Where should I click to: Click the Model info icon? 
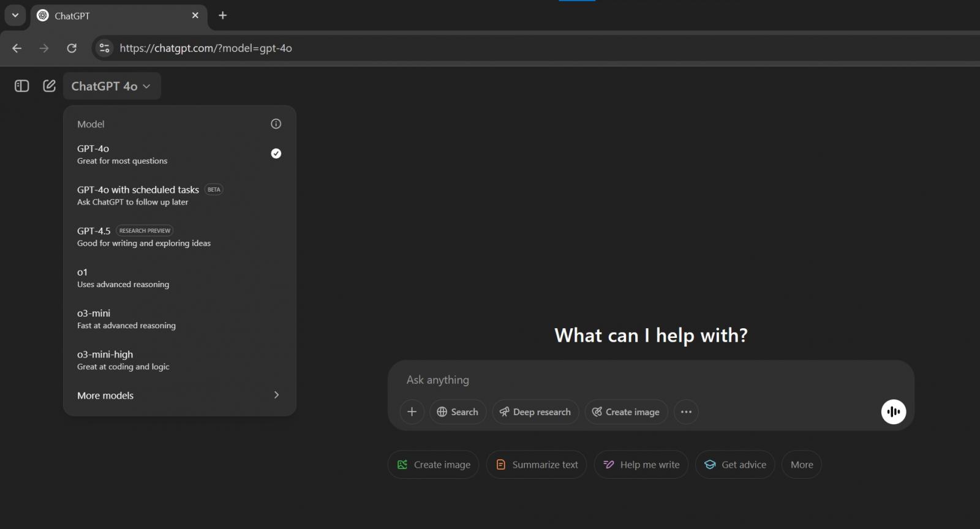pos(276,124)
